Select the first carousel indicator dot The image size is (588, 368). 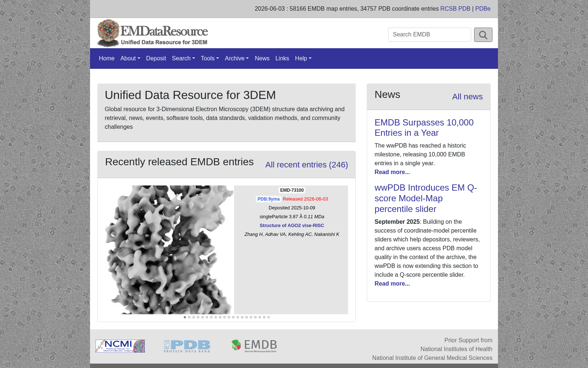185,317
